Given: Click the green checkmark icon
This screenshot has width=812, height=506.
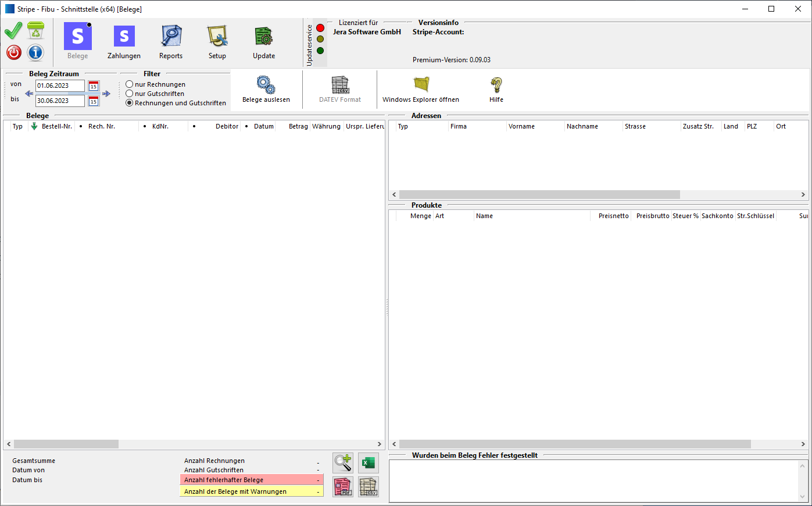Looking at the screenshot, I should coord(13,31).
